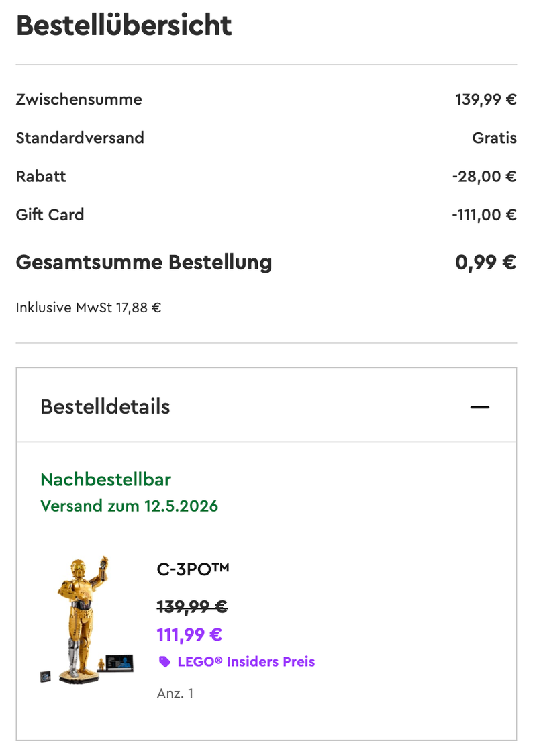The width and height of the screenshot is (537, 756).
Task: Click the Bestellübersicht heading
Action: point(124,26)
